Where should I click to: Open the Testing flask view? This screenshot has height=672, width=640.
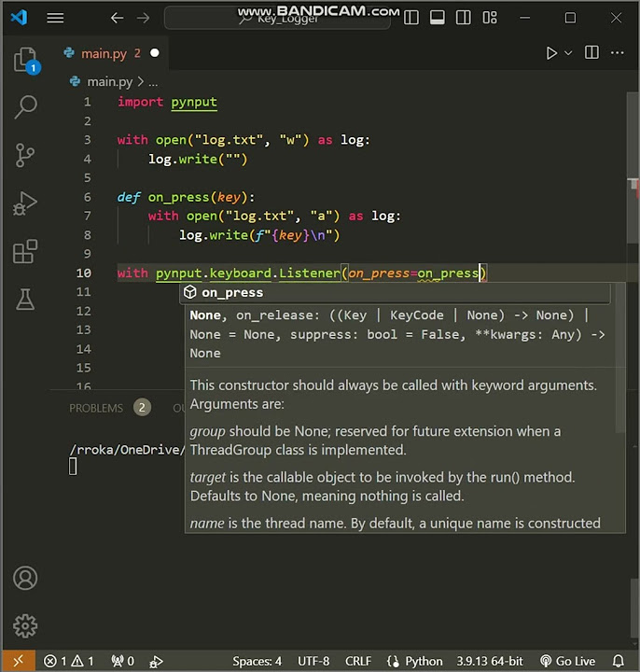(25, 299)
